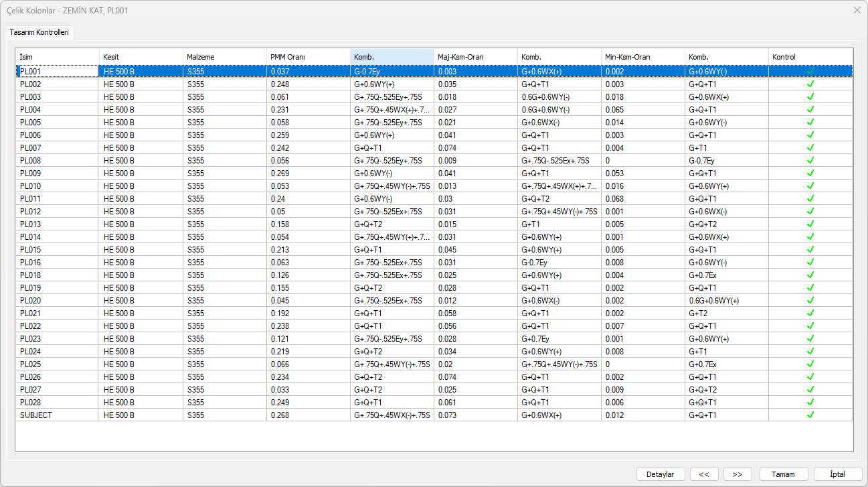Screen dimensions: 868x487
Task: Click the green check icon for PL001
Action: pyautogui.click(x=810, y=71)
